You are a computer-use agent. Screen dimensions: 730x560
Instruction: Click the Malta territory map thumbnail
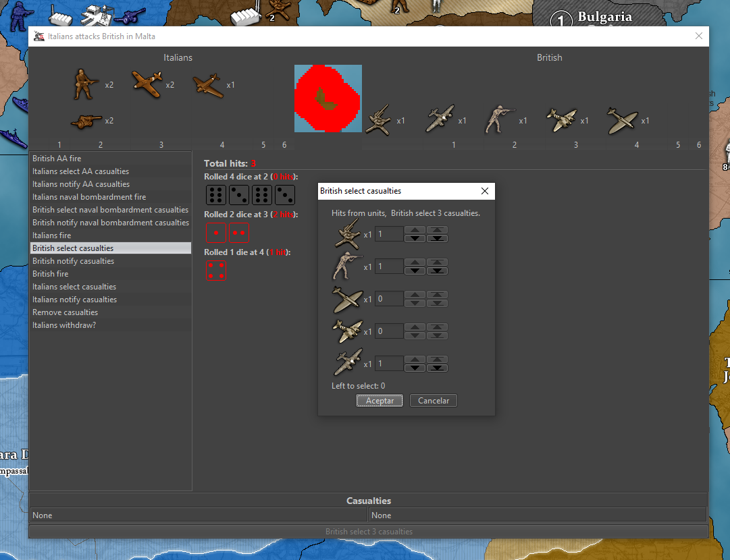point(328,99)
